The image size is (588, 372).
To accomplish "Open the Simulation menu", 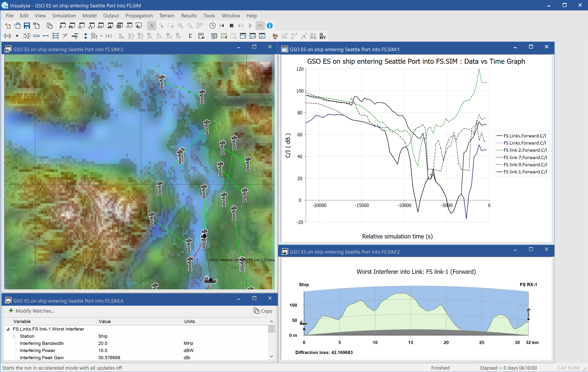I will [64, 16].
